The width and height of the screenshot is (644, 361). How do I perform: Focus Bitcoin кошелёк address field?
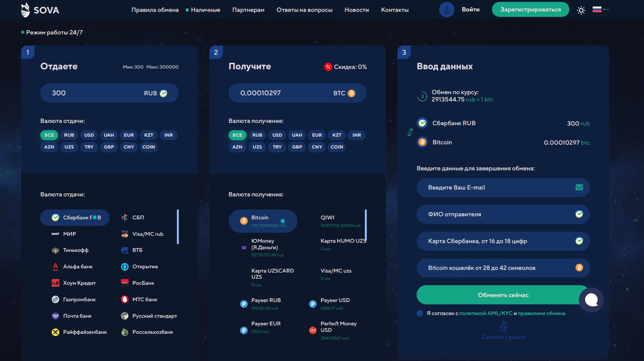point(503,268)
